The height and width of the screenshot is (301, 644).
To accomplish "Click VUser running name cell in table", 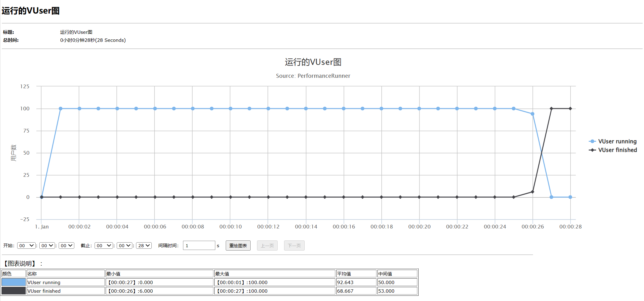I will [x=66, y=282].
